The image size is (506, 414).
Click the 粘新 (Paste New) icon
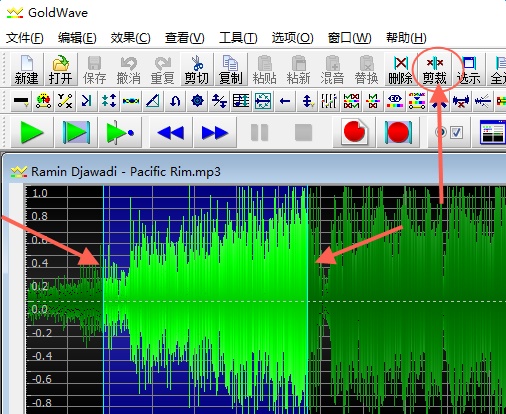[299, 69]
